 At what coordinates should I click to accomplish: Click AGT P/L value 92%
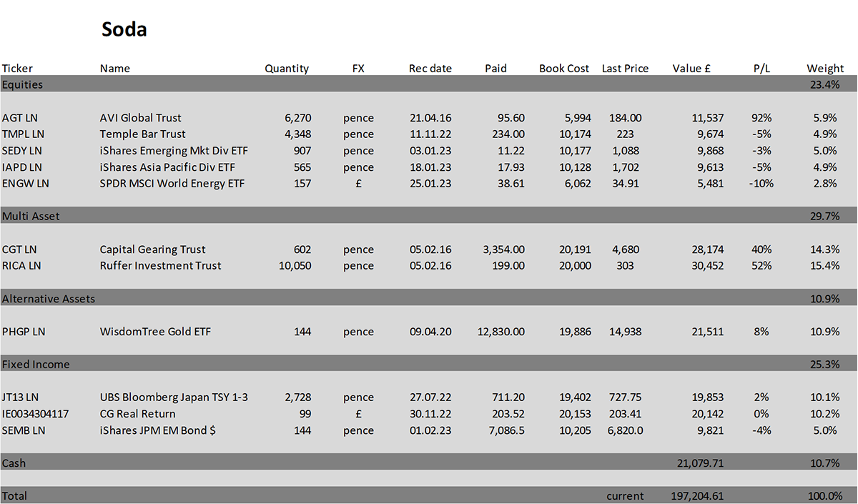click(761, 118)
